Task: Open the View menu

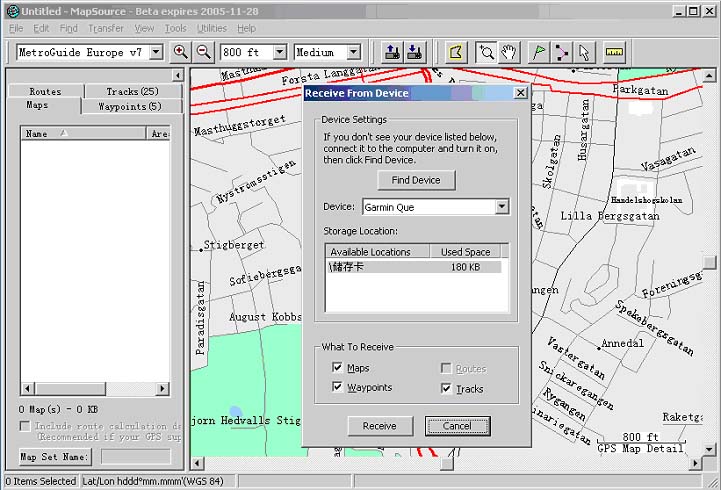Action: (144, 28)
